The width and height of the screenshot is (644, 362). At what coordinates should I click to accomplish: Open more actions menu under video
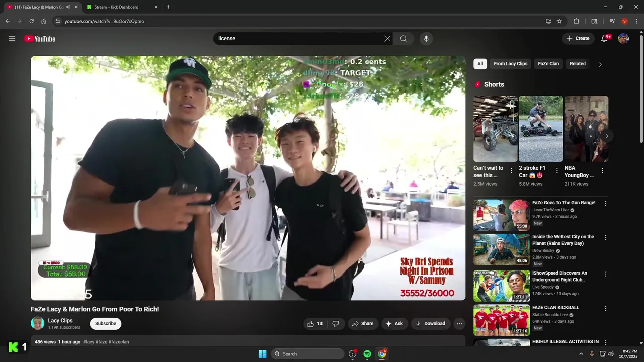pyautogui.click(x=459, y=324)
